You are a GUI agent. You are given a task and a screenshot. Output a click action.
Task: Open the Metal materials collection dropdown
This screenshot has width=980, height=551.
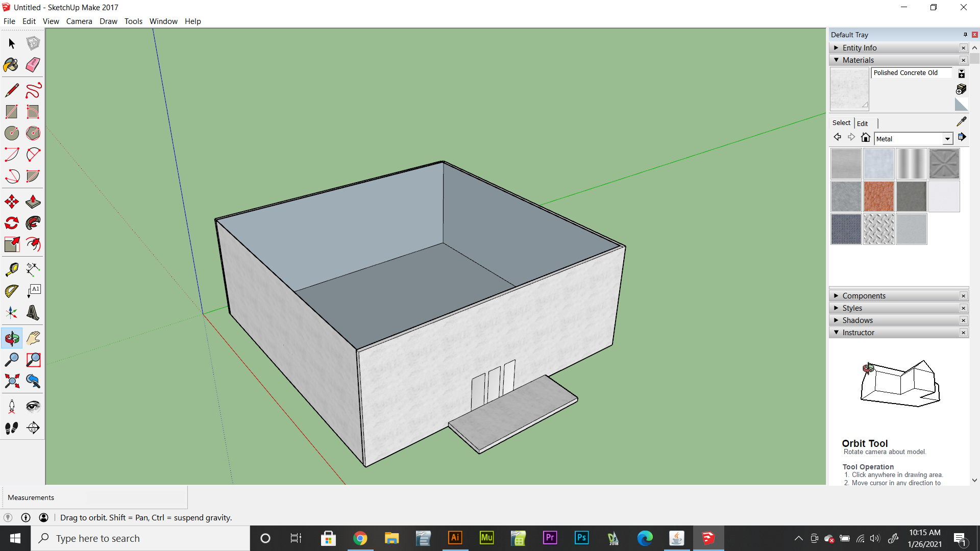[x=947, y=139]
